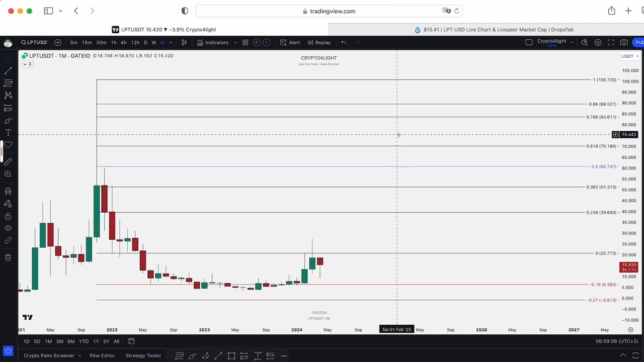The width and height of the screenshot is (644, 362).
Task: Expand the Indicators dropdown arrow
Action: 235,42
